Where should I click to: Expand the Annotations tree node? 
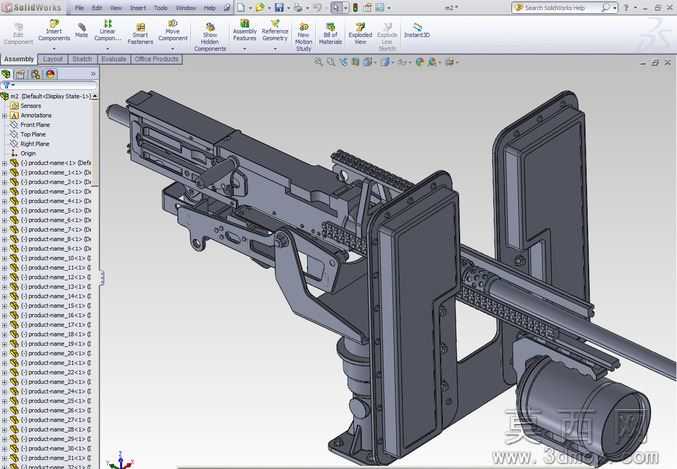(x=4, y=115)
